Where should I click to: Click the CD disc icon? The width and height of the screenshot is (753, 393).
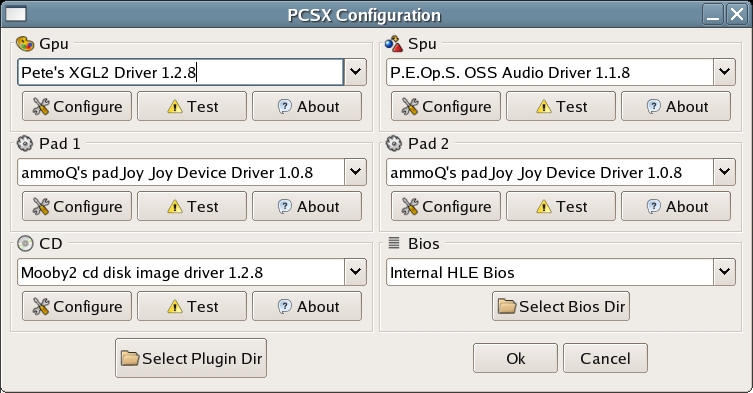tap(25, 244)
